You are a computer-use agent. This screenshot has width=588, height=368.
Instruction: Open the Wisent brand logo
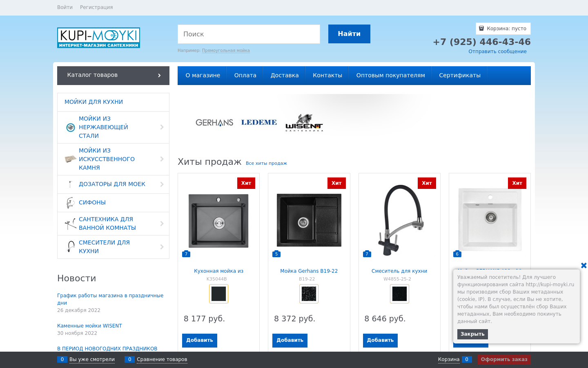point(304,123)
